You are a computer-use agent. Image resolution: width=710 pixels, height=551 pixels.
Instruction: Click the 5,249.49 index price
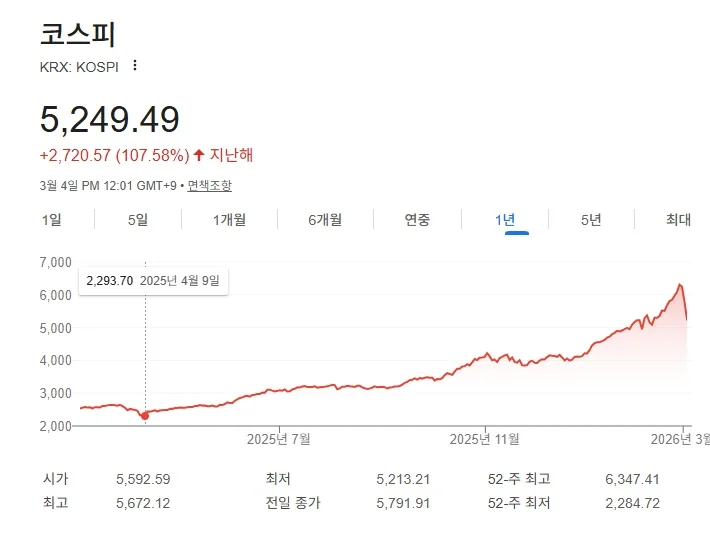(x=110, y=120)
